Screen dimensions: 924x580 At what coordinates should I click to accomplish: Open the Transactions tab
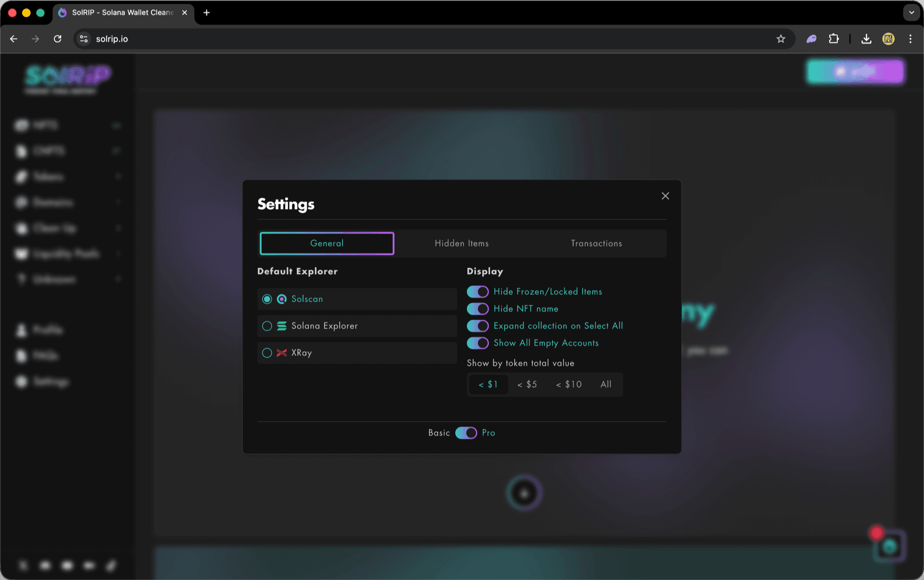596,244
